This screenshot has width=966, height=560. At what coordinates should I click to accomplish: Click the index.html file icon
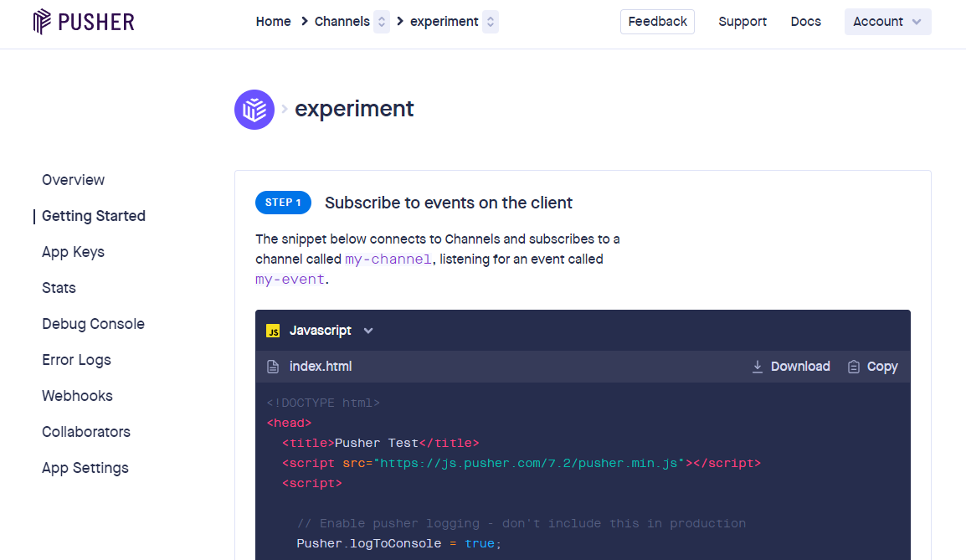coord(273,367)
